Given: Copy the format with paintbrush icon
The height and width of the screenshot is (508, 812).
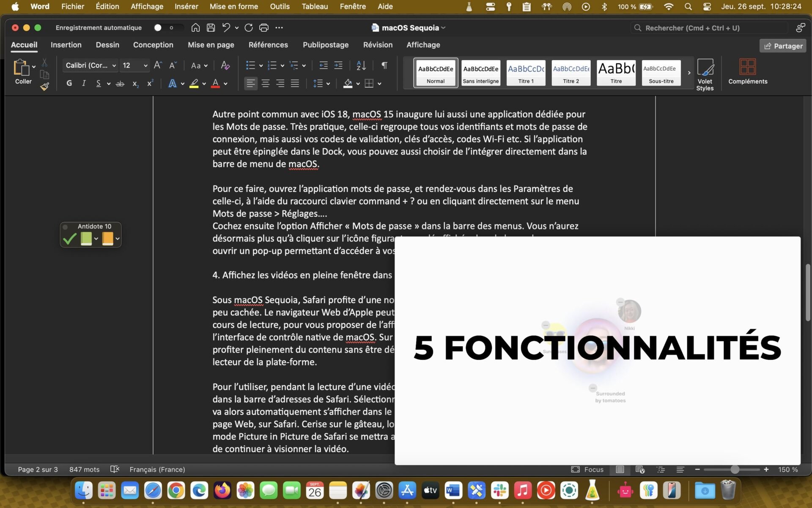Looking at the screenshot, I should point(44,86).
